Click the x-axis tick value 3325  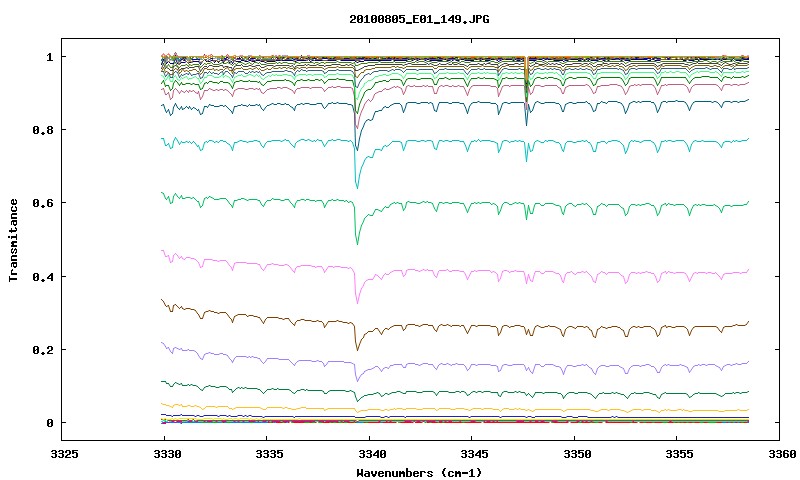(x=64, y=454)
